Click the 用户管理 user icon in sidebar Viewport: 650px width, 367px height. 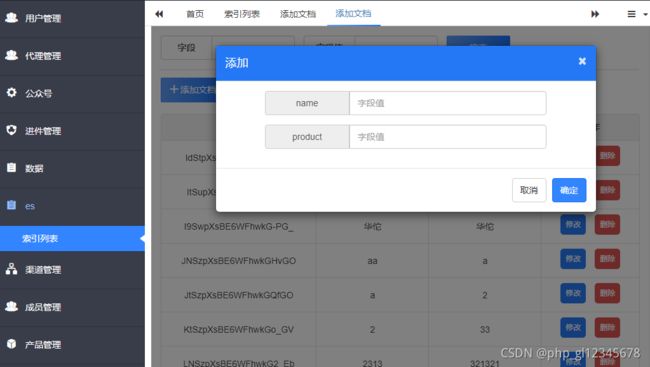(11, 17)
